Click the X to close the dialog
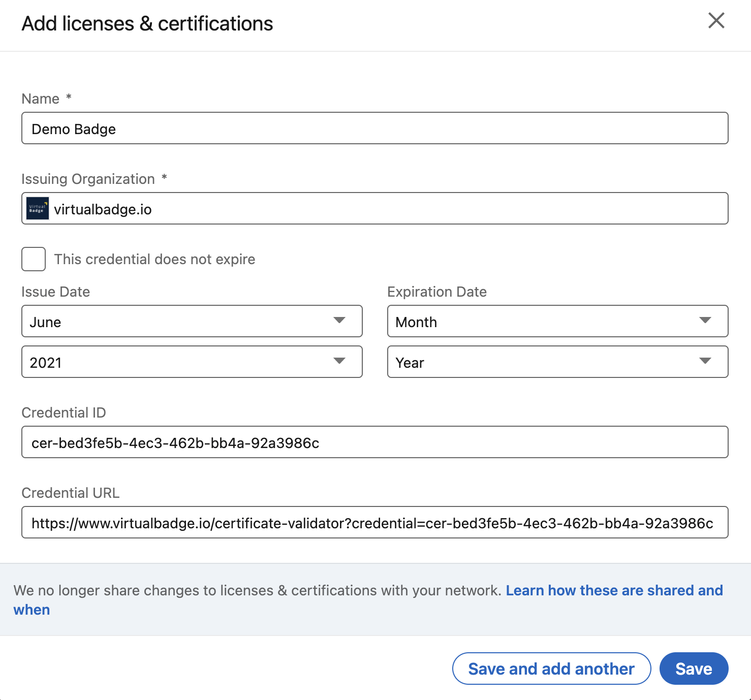Screen dimensions: 751x700 716,21
